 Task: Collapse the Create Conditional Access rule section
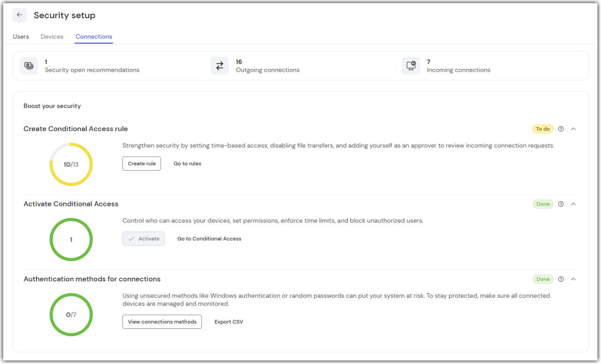click(x=573, y=129)
